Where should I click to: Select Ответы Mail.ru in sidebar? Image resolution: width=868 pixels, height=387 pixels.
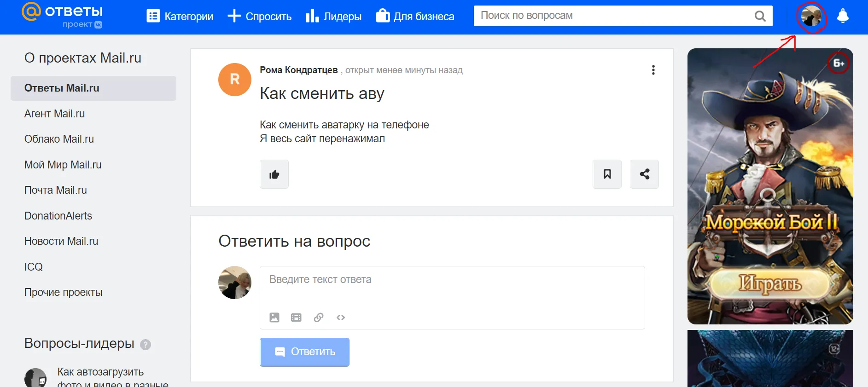pos(93,88)
